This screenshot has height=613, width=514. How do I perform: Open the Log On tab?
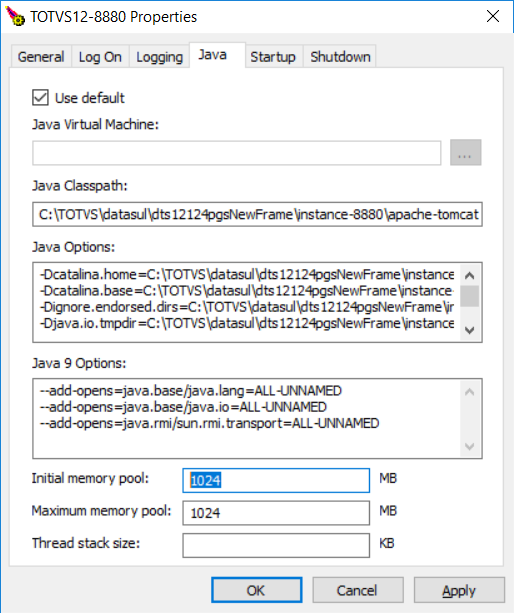[100, 57]
